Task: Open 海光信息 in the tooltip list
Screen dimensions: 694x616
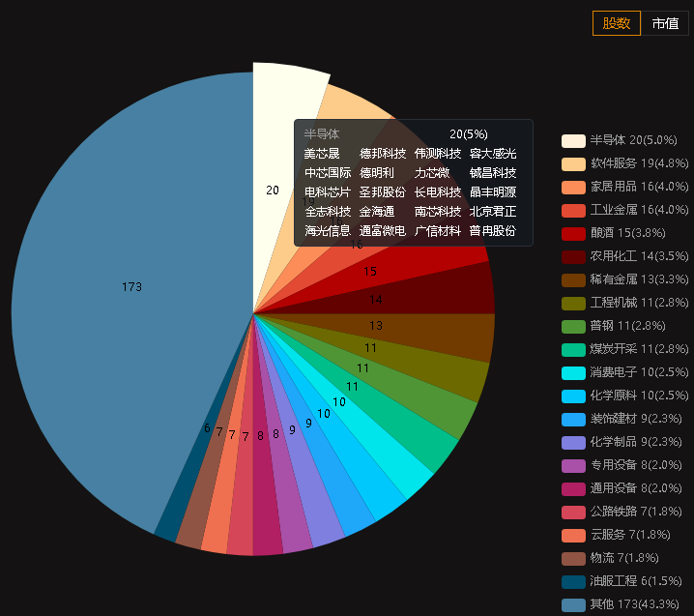Action: 328,231
